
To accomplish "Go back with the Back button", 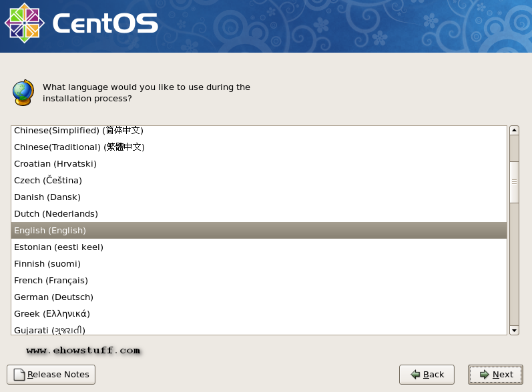I will (427, 375).
